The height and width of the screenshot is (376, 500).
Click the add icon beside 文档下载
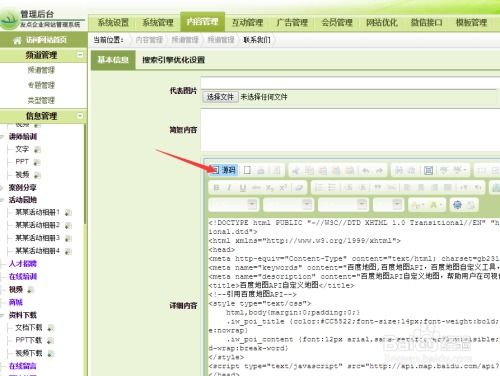point(50,328)
